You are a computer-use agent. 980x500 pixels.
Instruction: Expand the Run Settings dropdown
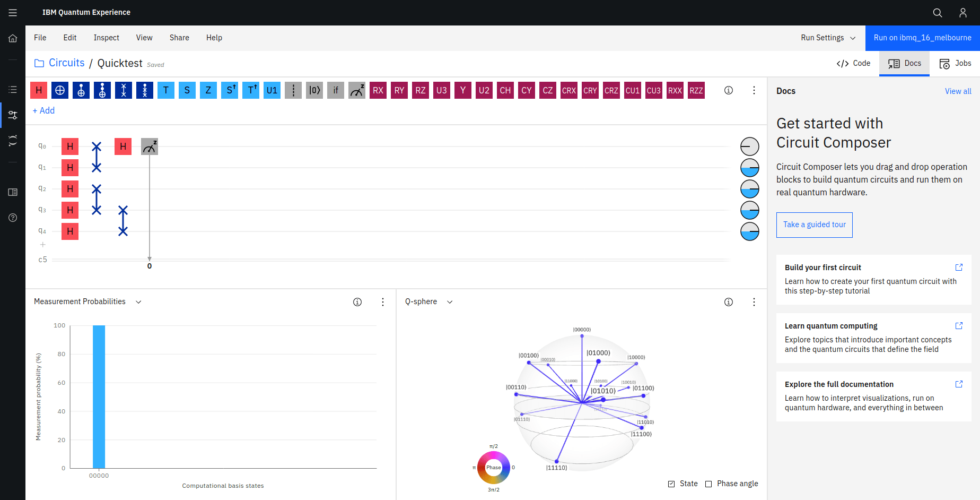828,38
